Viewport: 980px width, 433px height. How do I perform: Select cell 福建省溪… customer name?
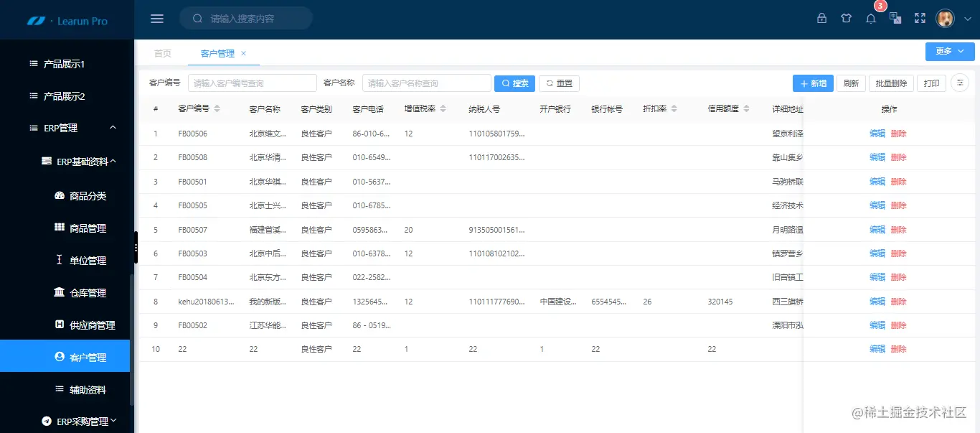(269, 230)
